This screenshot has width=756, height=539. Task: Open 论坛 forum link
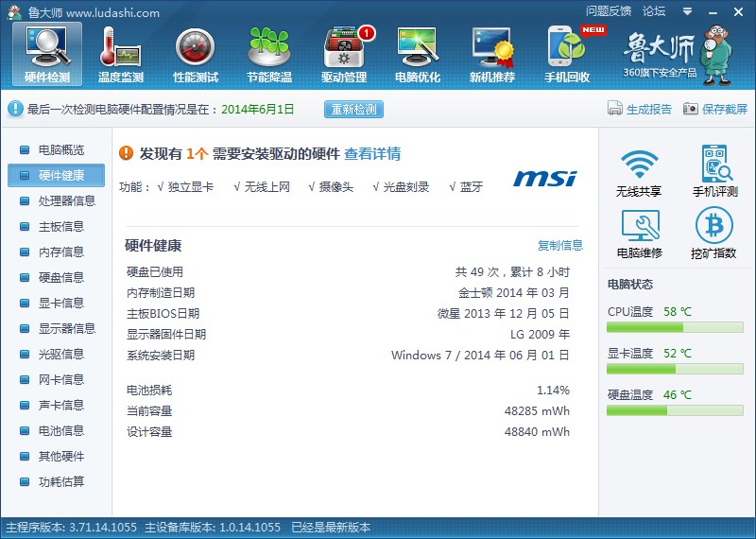click(654, 11)
